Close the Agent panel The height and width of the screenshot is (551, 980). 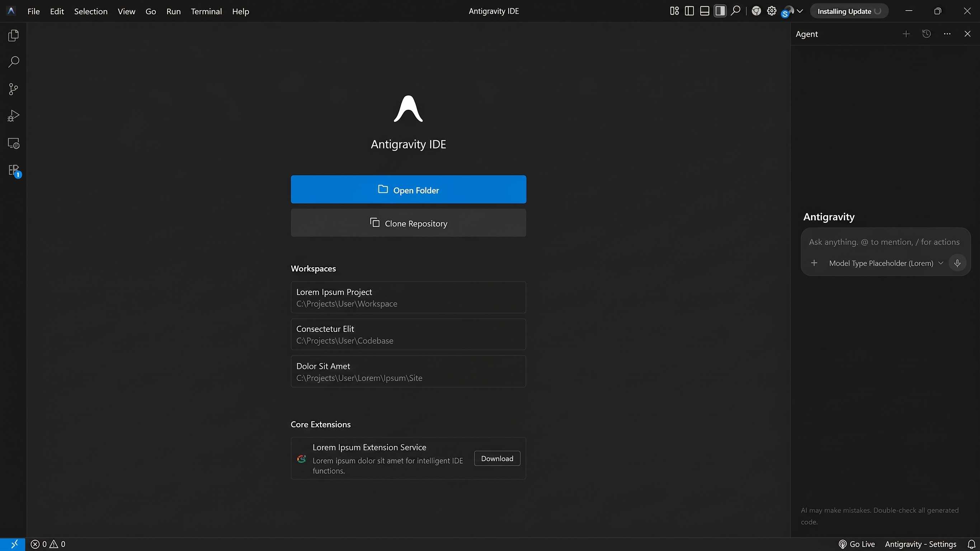point(967,34)
